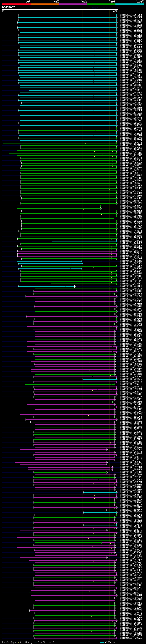Screen dimensions: 146x644
Task: Select the UniRef100_A9SF51 label
Action: (x=131, y=296)
